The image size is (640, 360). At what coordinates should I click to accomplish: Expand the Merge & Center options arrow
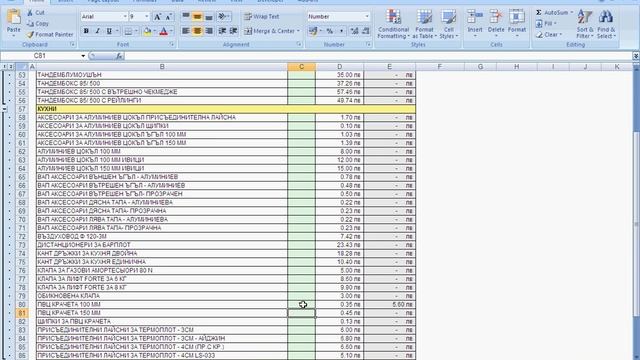click(298, 31)
